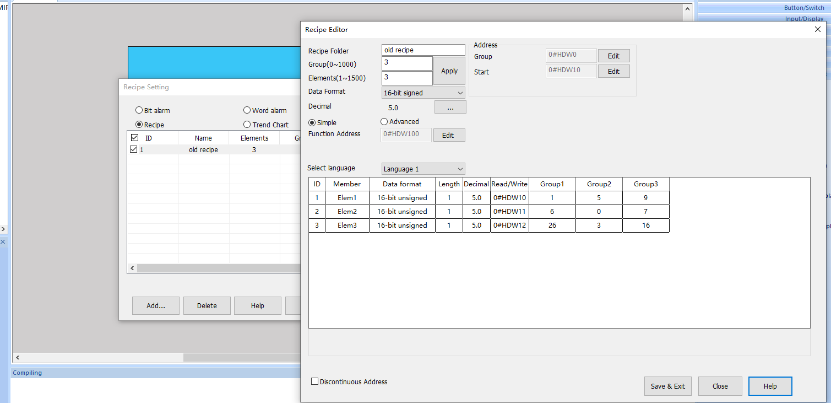Click scroll up arrow of canvas scrollbar
831x403 pixels.
coord(687,8)
